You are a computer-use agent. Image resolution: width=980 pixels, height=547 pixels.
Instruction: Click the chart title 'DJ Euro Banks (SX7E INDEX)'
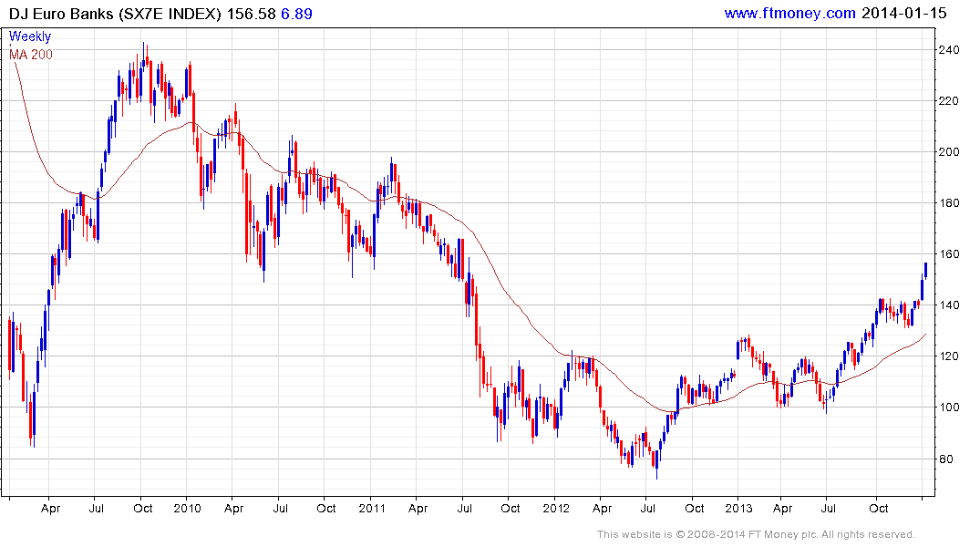(115, 14)
